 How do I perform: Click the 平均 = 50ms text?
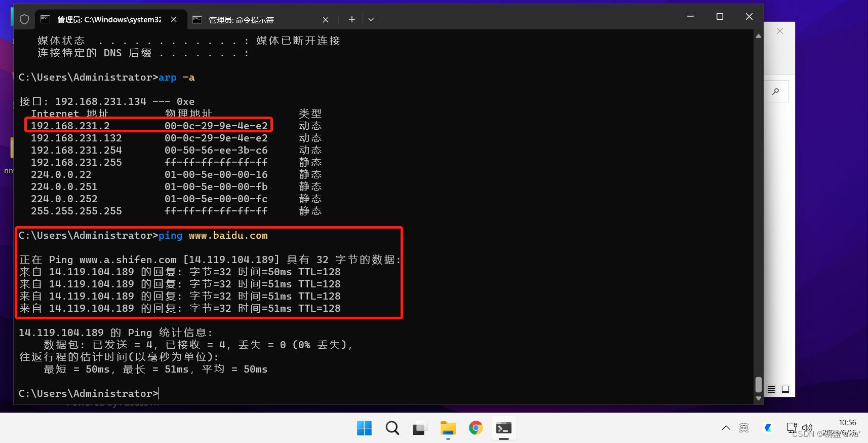coord(234,370)
